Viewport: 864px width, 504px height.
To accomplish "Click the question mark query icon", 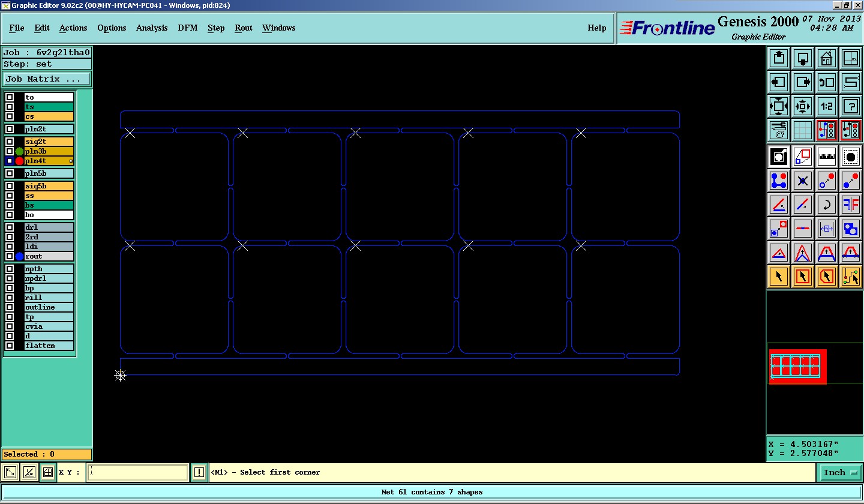I will coord(851,106).
